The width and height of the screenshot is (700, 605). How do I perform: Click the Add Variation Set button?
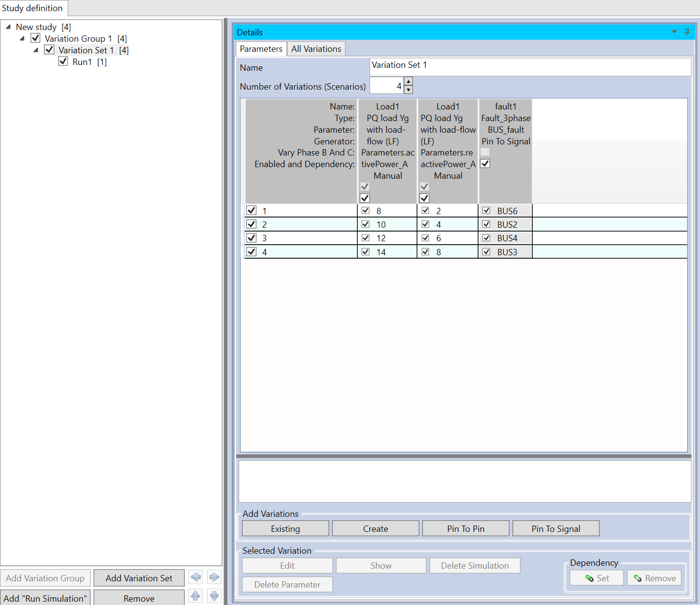coord(139,578)
